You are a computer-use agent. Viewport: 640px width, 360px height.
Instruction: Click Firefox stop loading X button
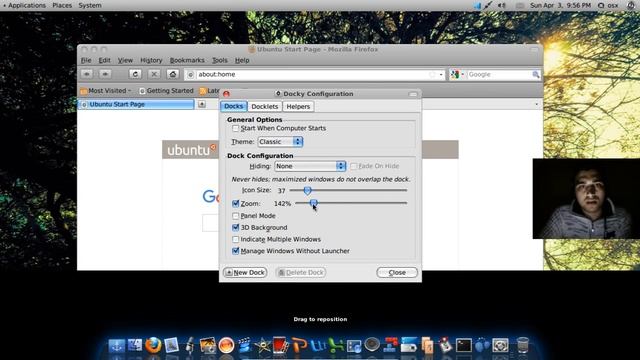154,74
